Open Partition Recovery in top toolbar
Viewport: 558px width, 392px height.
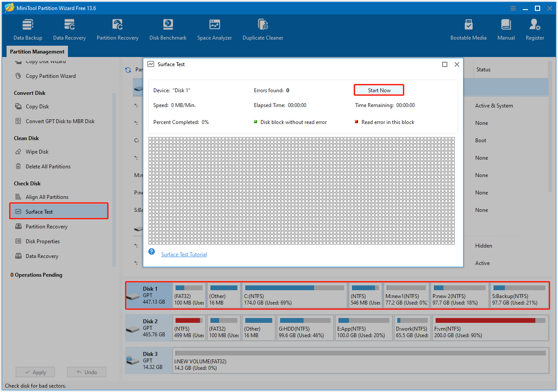pos(118,30)
